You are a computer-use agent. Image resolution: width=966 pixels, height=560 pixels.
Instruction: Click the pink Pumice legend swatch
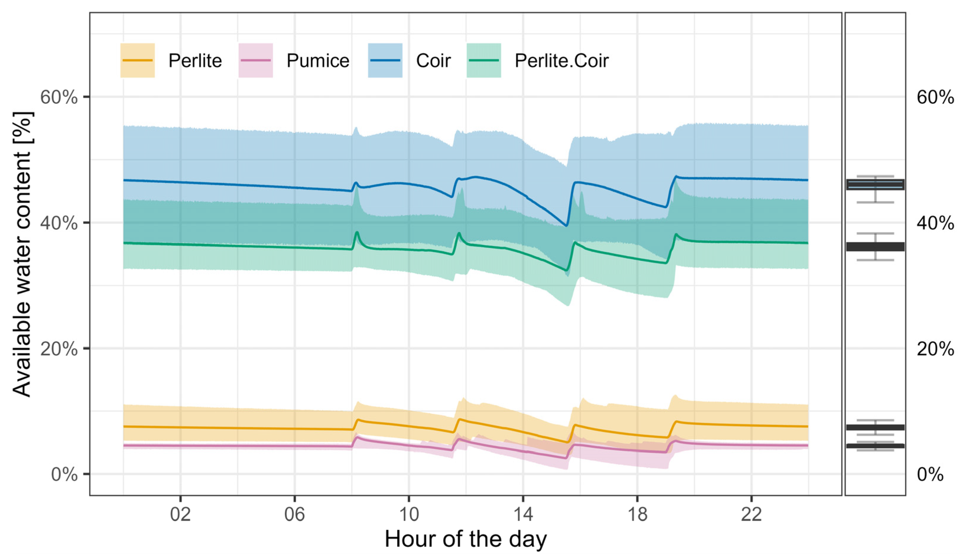(x=255, y=61)
